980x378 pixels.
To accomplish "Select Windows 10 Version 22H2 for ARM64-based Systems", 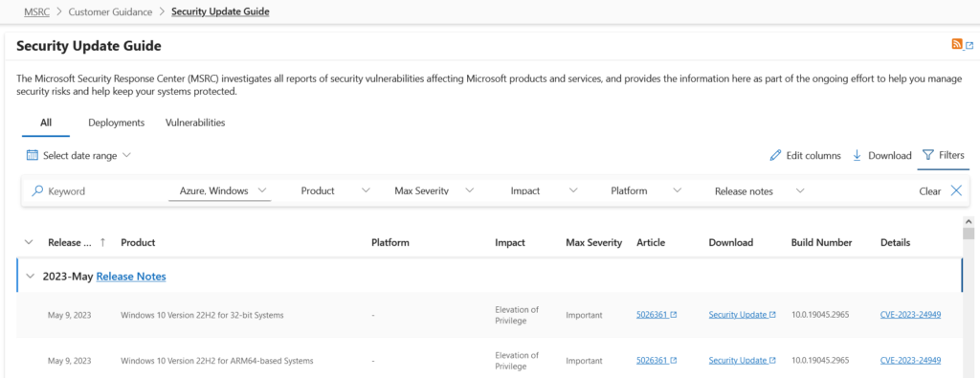I will tap(217, 361).
